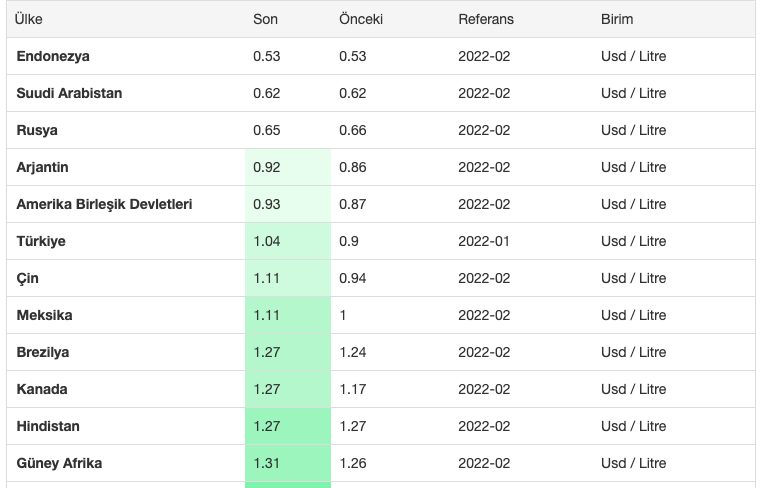Sort by the Referans column header
Screen dimensions: 762x488
point(486,19)
